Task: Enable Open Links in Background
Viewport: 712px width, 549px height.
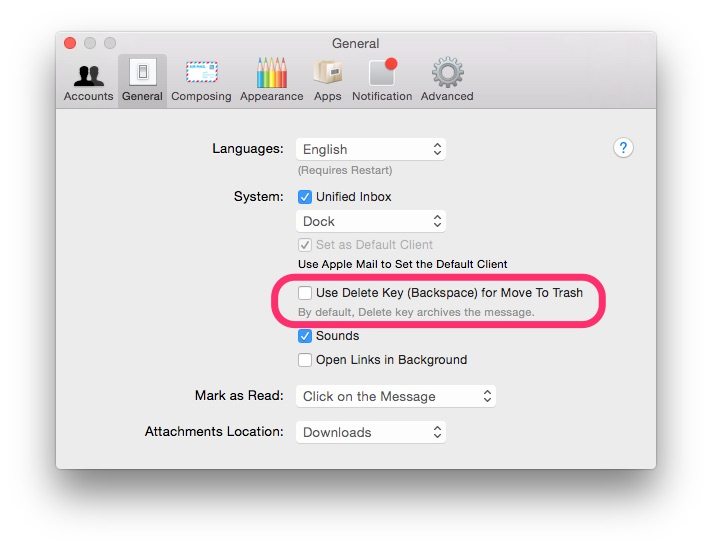Action: [305, 360]
